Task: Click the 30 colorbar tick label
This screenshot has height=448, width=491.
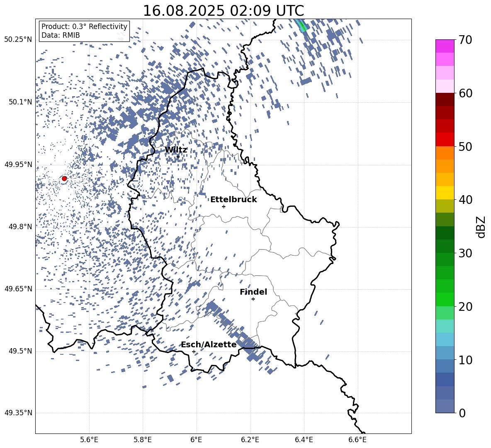Action: 465,253
